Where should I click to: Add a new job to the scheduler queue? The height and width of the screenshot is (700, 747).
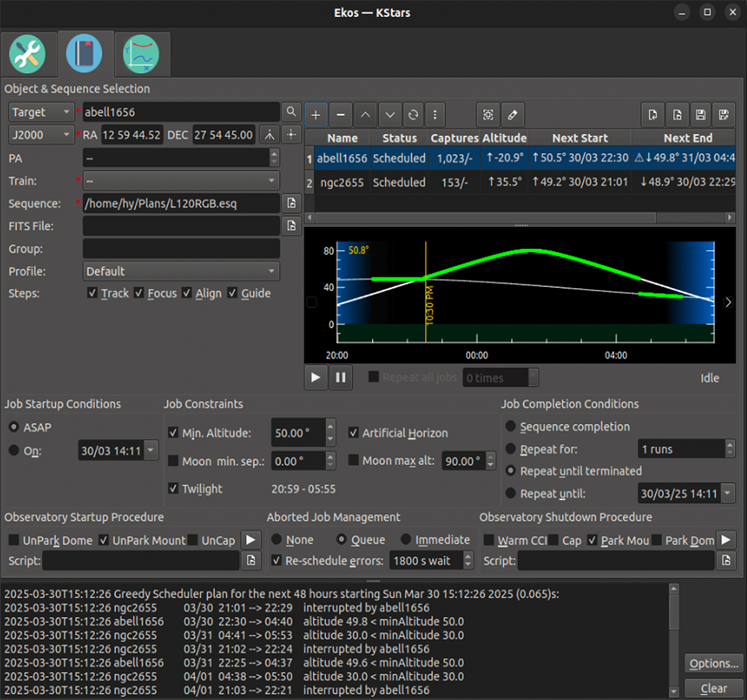pos(316,114)
